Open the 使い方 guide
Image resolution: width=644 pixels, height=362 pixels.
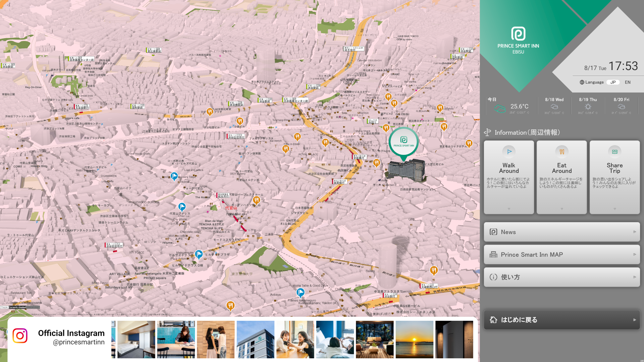pyautogui.click(x=562, y=277)
